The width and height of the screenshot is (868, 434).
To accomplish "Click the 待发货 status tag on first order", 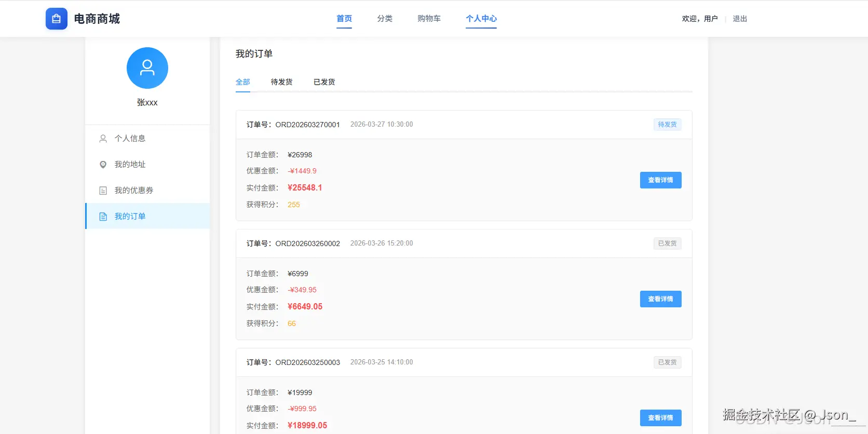I will (x=667, y=125).
